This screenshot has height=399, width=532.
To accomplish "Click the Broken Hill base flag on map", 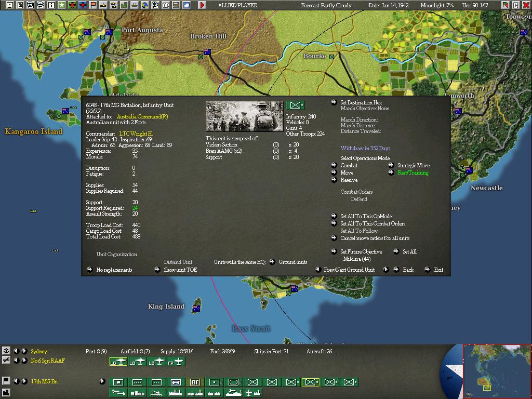I will click(207, 51).
